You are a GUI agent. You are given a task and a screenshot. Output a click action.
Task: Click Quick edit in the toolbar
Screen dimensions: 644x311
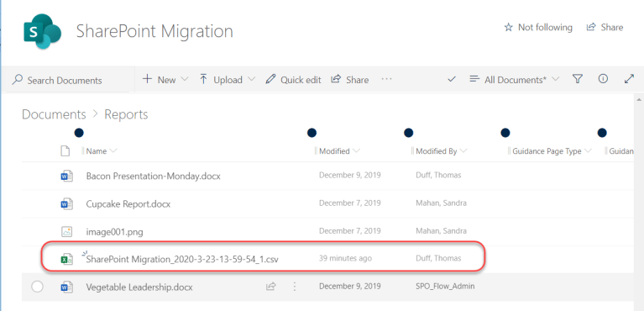(x=293, y=80)
